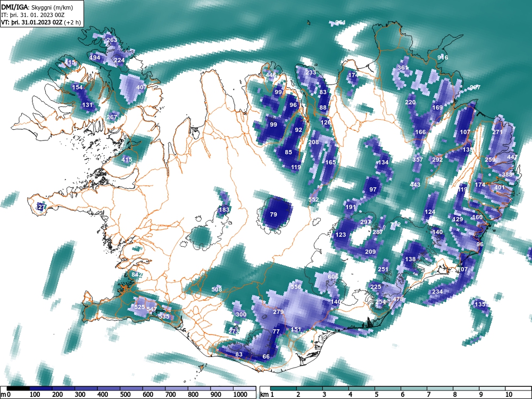Click visibility value 166 on the map

click(420, 132)
